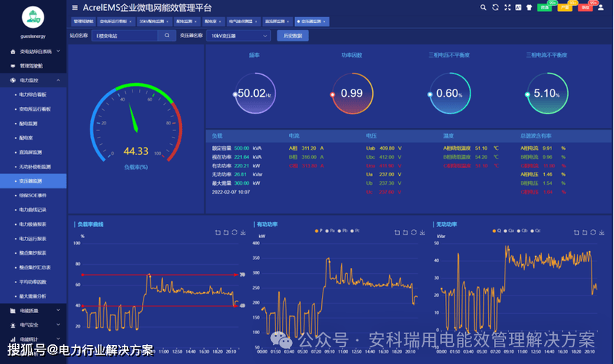Open 电力综合看板 in the sidebar
The height and width of the screenshot is (364, 614).
[34, 95]
